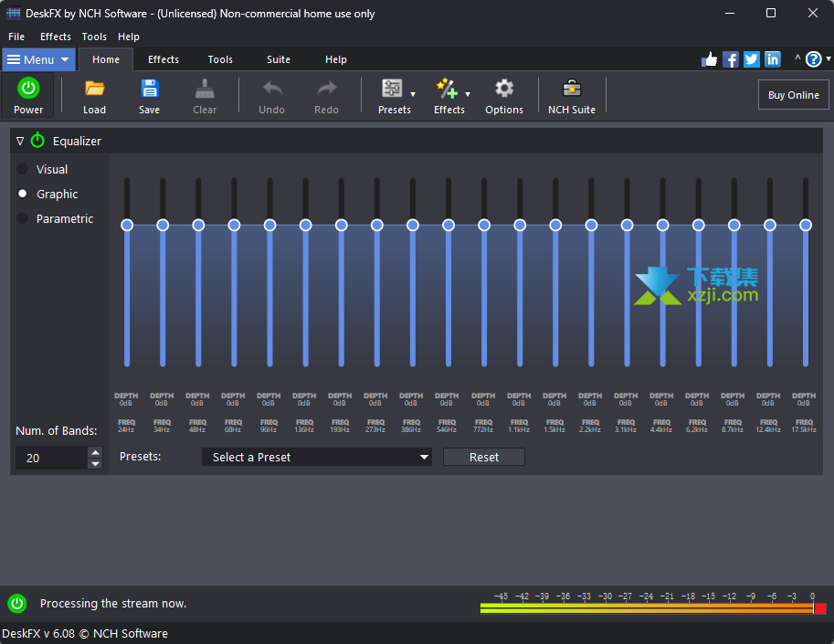Screen dimensions: 834x644
Task: Switch to the Help ribbon tab
Action: [336, 59]
